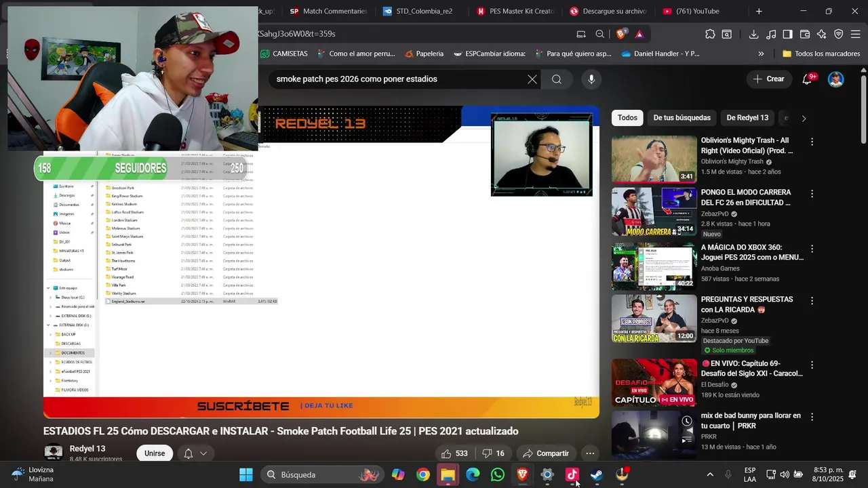Image resolution: width=868 pixels, height=488 pixels.
Task: Click the zoom magnifier in address bar
Action: 600,34
